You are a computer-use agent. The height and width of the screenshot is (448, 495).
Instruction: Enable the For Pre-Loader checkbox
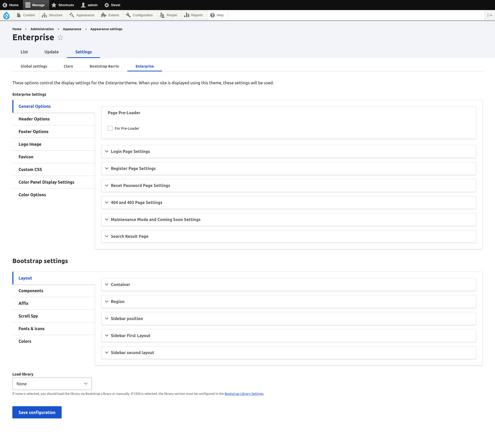coord(110,128)
